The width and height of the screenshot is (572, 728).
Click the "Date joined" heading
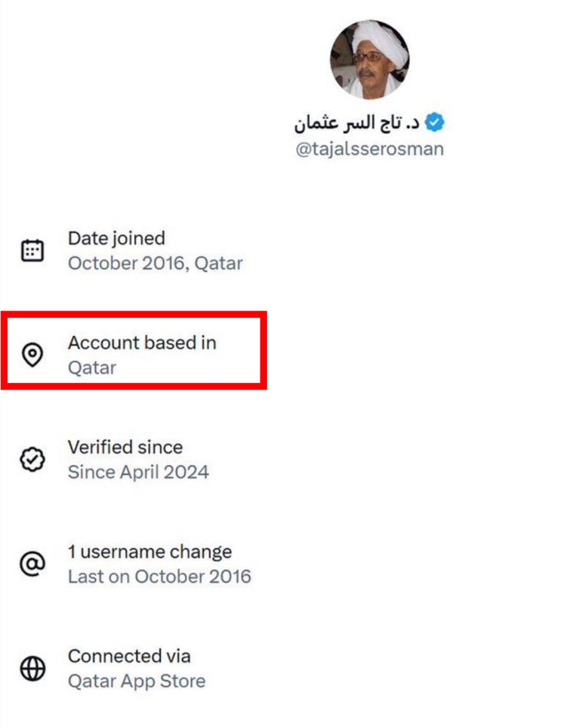(116, 238)
